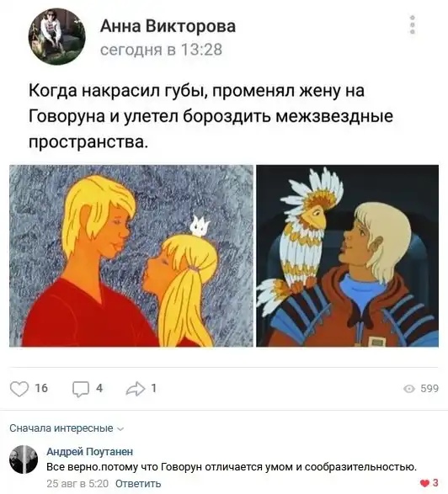Click the comment count 4
The image size is (448, 494).
(x=99, y=388)
